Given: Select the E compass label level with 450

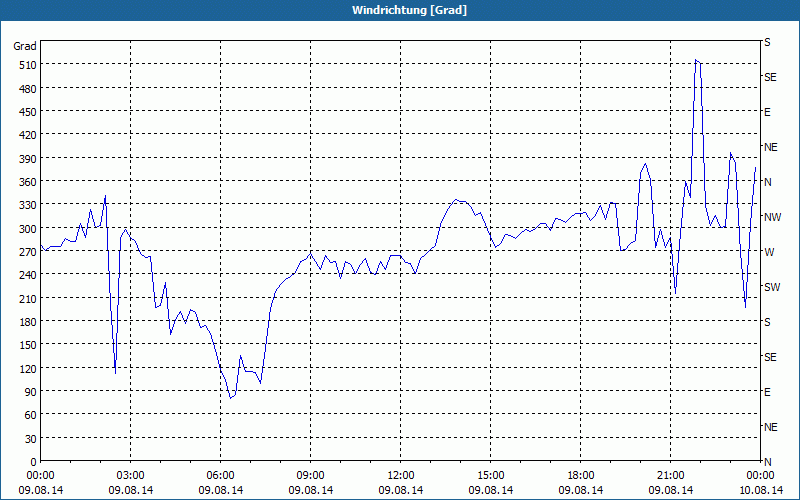Looking at the screenshot, I should click(x=767, y=112).
